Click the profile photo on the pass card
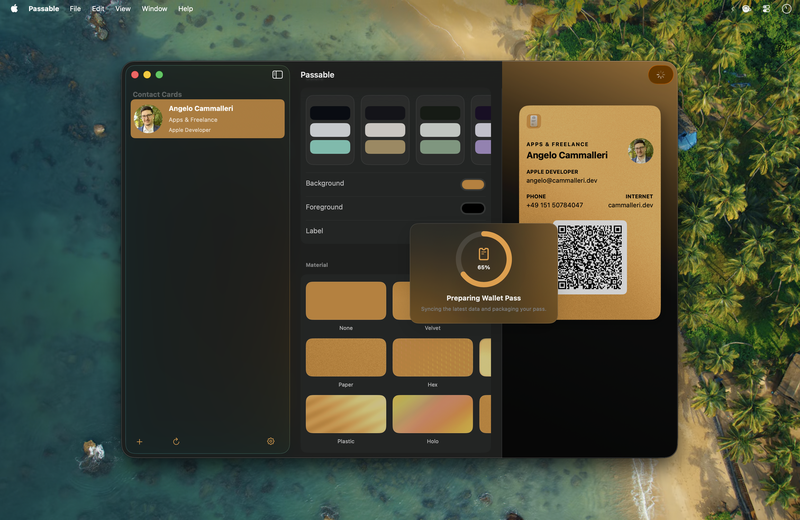Screen dimensions: 800x520 (x=641, y=151)
